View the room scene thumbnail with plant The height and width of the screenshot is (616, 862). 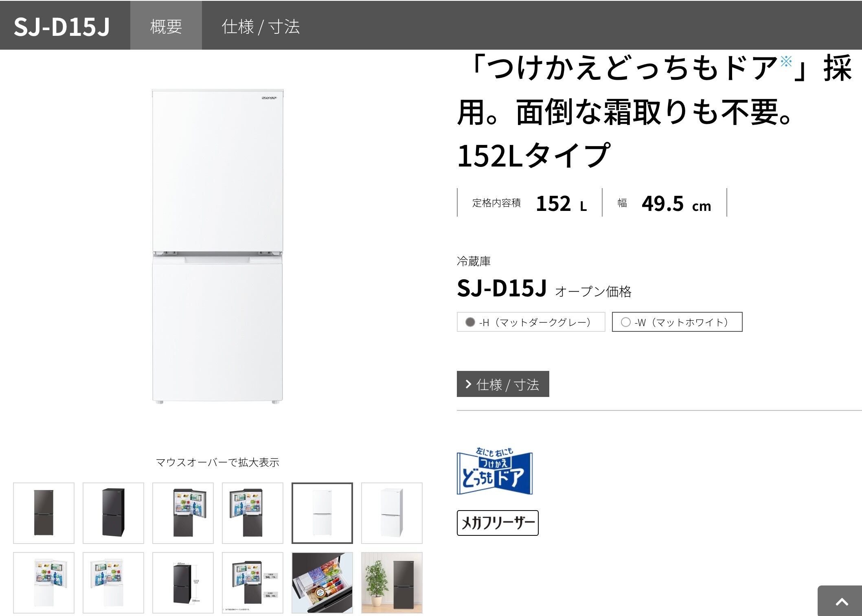click(392, 583)
